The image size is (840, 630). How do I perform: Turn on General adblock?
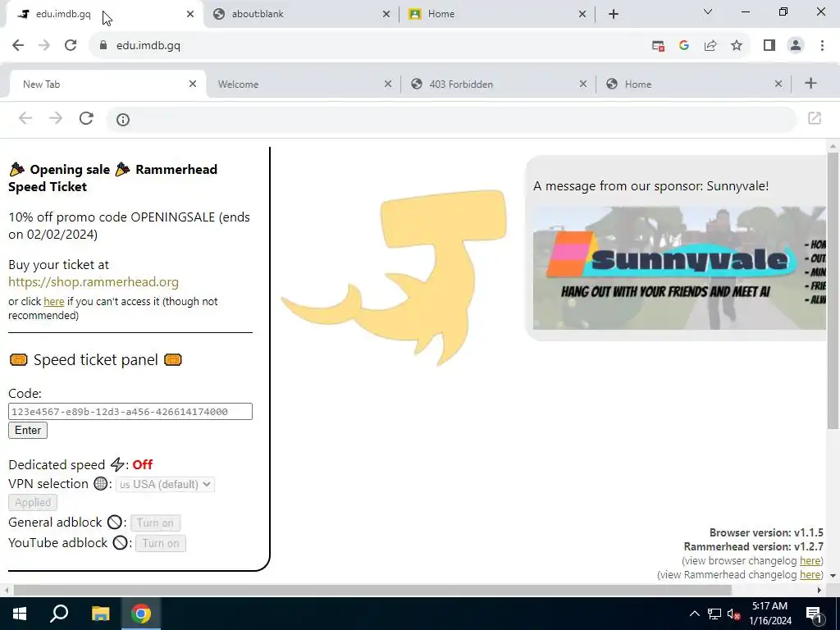tap(155, 523)
